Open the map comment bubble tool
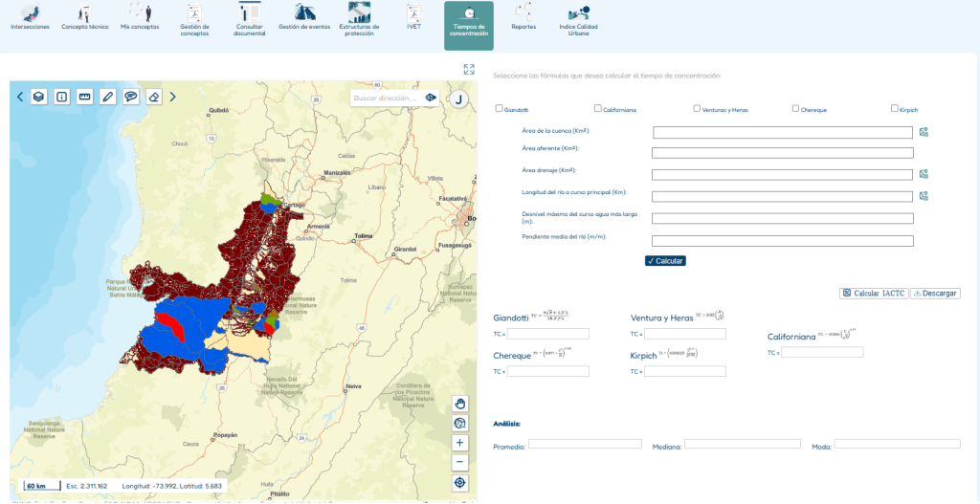Image resolution: width=980 pixels, height=504 pixels. pyautogui.click(x=131, y=97)
